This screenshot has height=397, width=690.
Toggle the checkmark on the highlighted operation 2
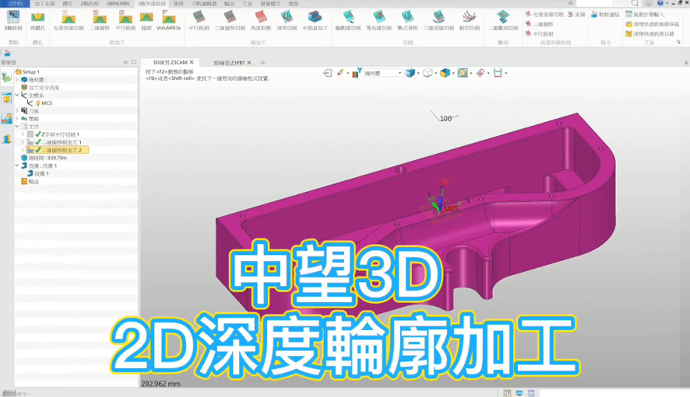tap(38, 150)
